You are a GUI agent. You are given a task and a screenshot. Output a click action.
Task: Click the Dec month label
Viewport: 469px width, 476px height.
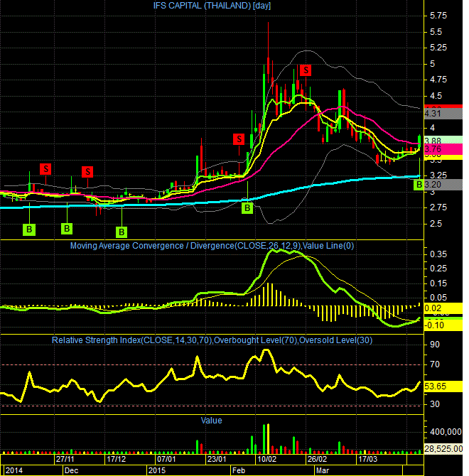[x=71, y=470]
